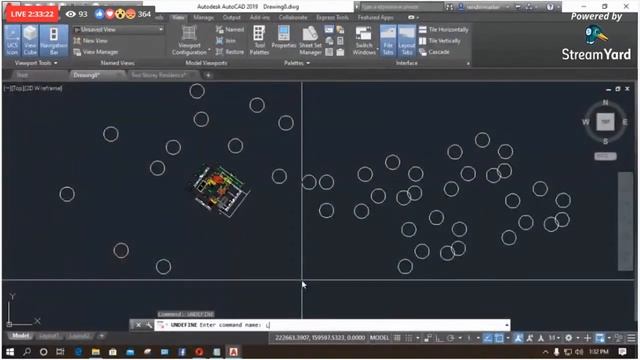Click the MODEL space status button
This screenshot has height=360, width=640.
click(379, 338)
